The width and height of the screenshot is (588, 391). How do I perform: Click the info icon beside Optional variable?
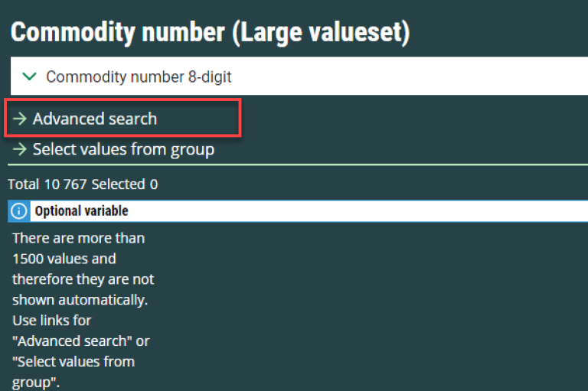click(19, 210)
